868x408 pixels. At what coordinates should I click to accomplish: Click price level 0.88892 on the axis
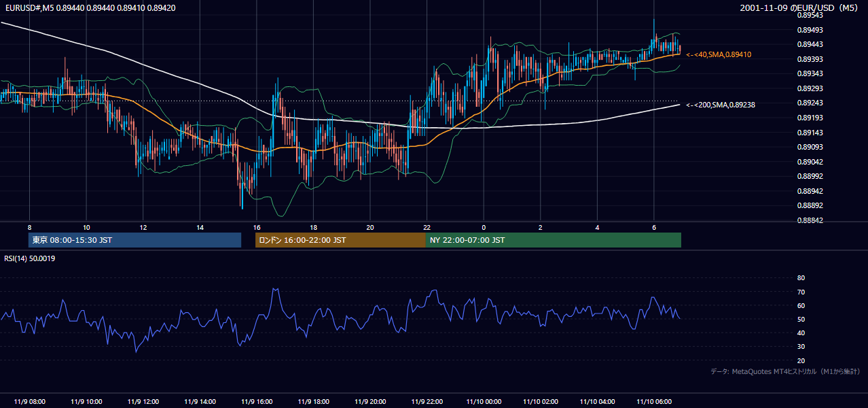(811, 205)
